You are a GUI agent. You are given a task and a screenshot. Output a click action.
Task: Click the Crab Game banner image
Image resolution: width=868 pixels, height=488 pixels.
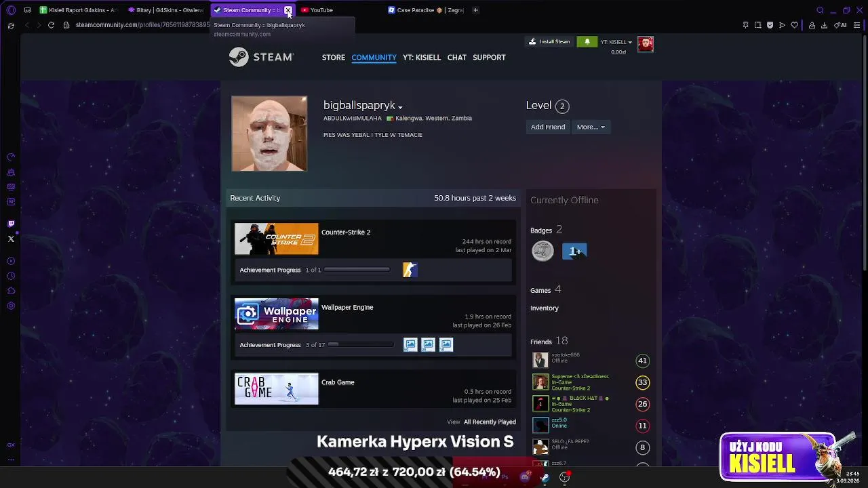coord(277,389)
